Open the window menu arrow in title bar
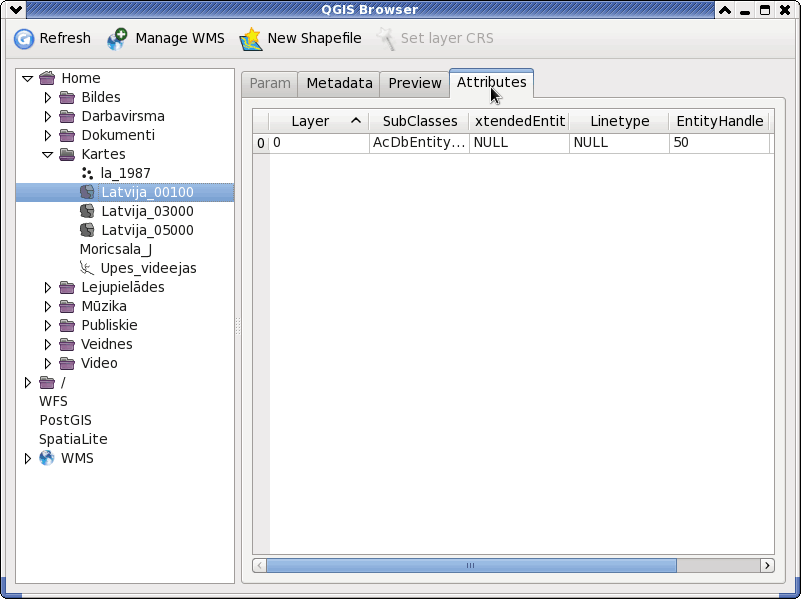Screen dimensions: 801x599 (16, 10)
